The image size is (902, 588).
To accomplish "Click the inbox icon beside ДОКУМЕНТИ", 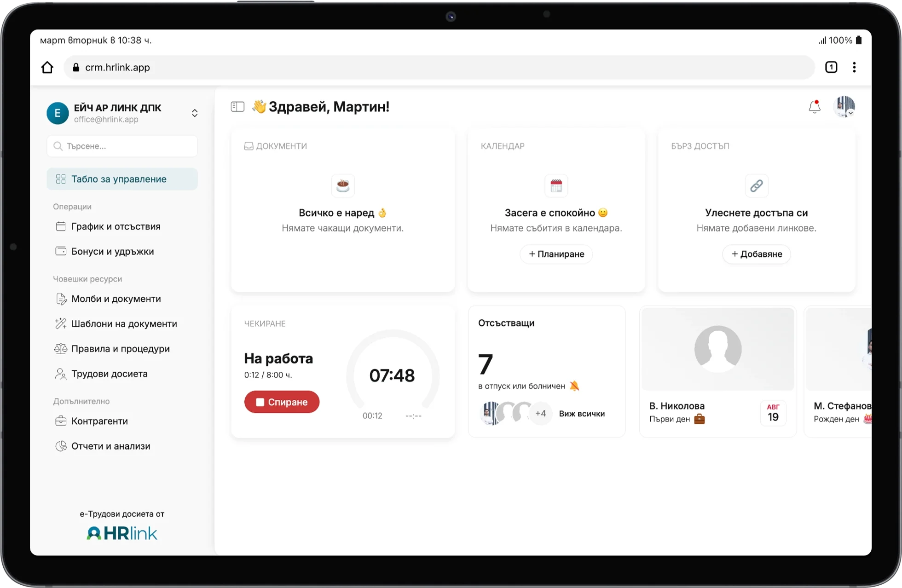I will [249, 146].
